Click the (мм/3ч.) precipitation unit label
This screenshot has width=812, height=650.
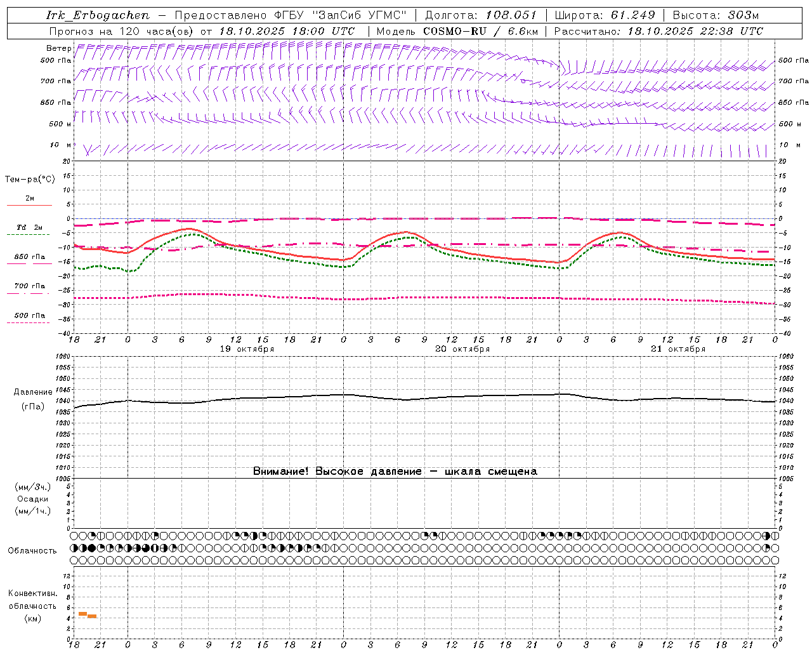[33, 487]
